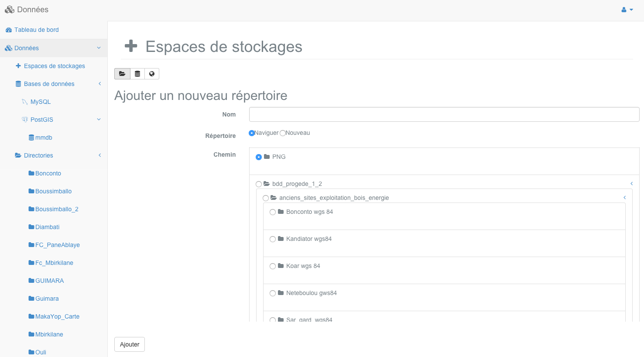Viewport: 644px width, 357px height.
Task: Click the Nom text input field
Action: [444, 114]
